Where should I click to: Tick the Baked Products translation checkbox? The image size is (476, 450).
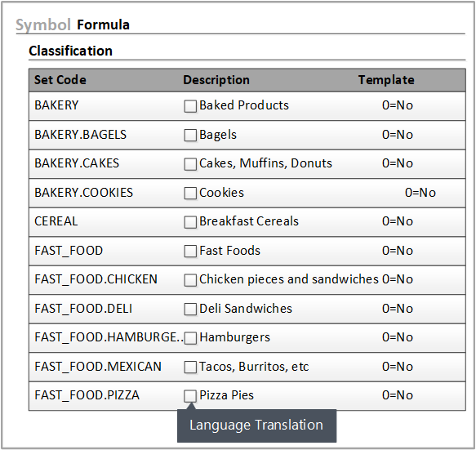[190, 106]
